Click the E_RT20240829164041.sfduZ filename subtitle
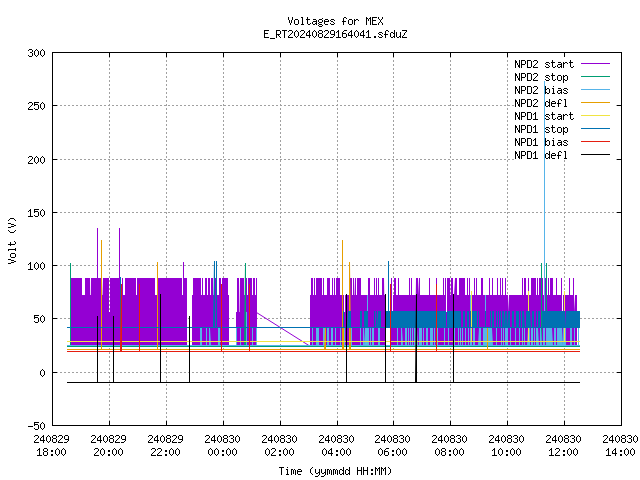 [x=335, y=34]
